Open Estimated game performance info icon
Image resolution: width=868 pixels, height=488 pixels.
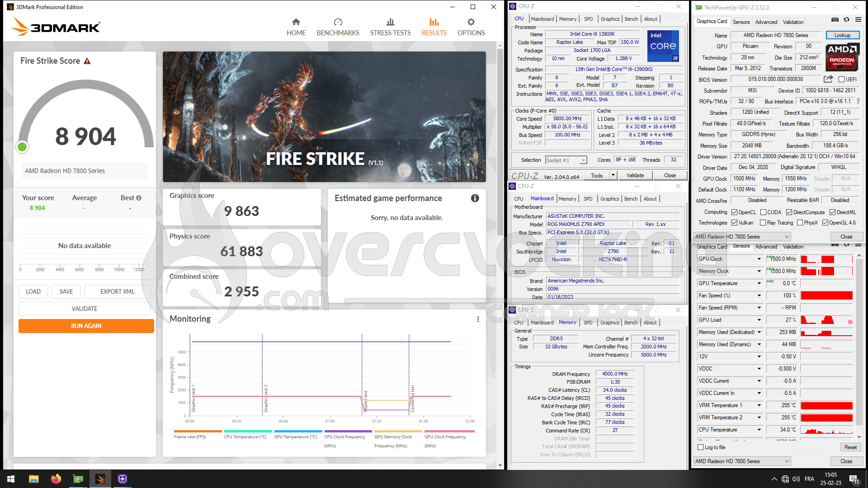[x=475, y=198]
